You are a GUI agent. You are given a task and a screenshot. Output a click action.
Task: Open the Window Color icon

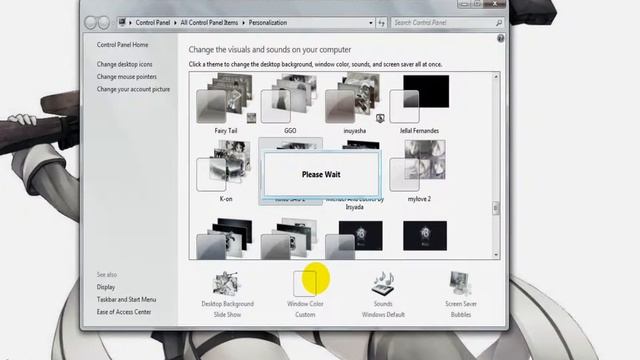(x=305, y=284)
